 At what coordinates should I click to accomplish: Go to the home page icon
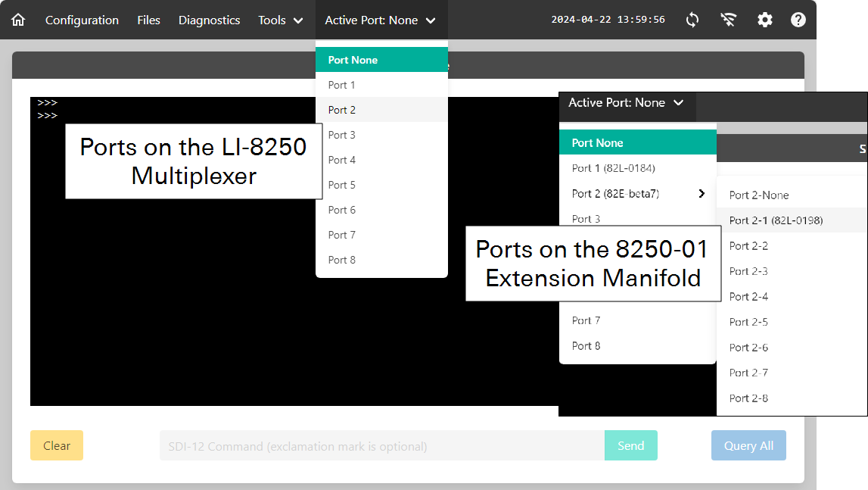click(18, 20)
